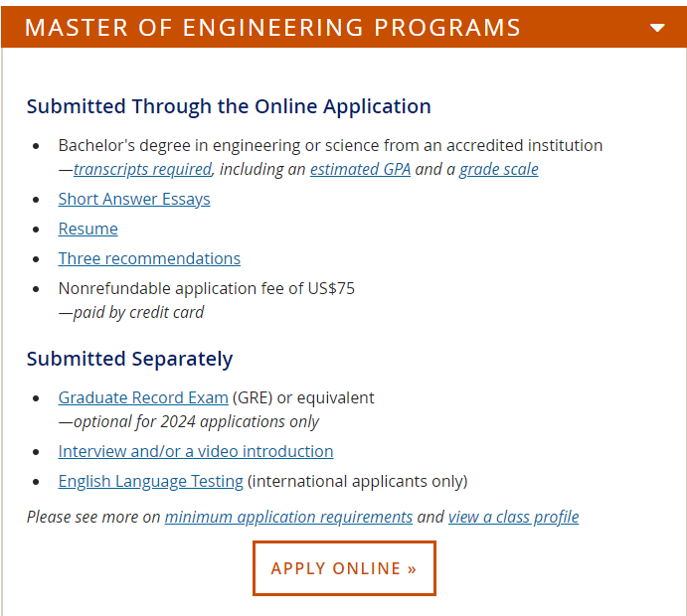Image resolution: width=687 pixels, height=616 pixels.
Task: Click the Master of Engineering Programs header
Action: pos(344,27)
